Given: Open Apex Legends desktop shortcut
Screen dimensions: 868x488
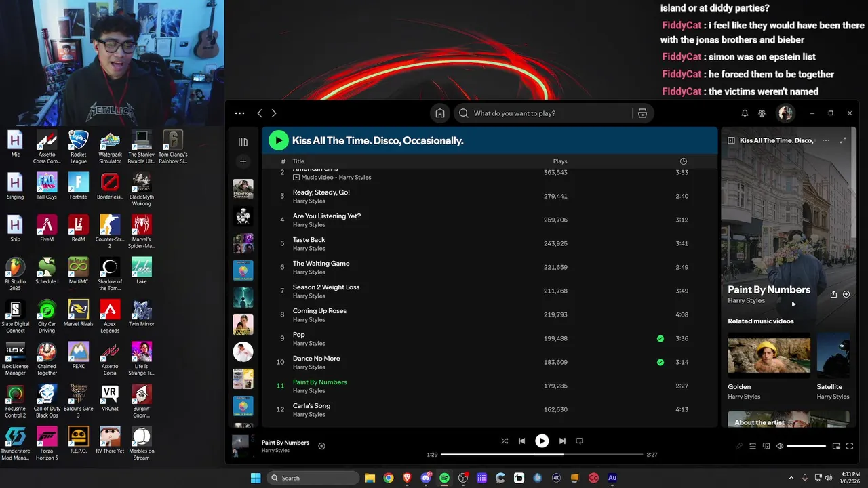Looking at the screenshot, I should 110,317.
